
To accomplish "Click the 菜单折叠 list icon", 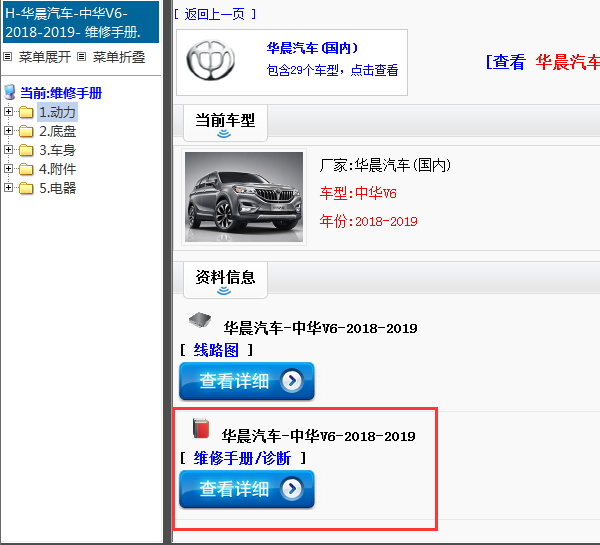I will tap(81, 57).
